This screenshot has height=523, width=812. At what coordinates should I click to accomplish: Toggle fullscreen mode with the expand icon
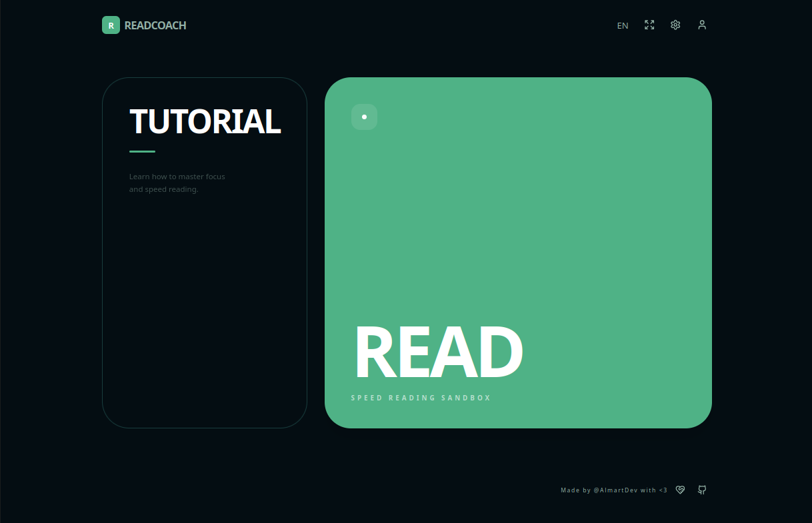(649, 25)
